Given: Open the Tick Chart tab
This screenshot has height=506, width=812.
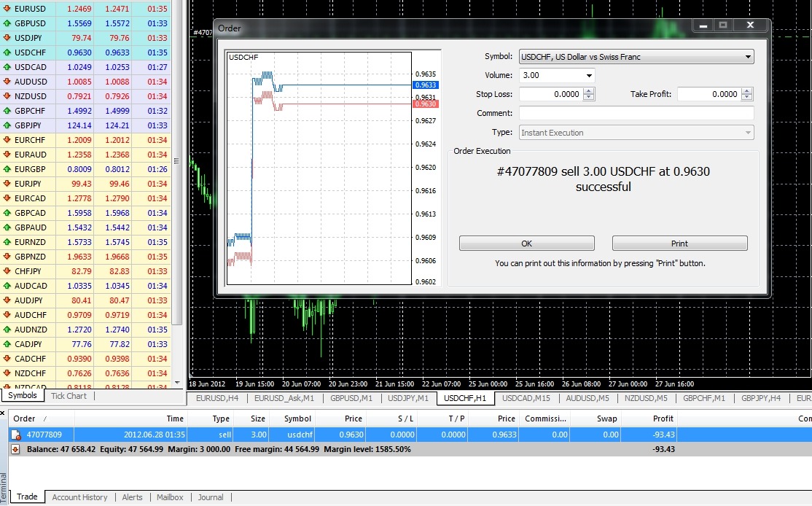Looking at the screenshot, I should pyautogui.click(x=69, y=396).
